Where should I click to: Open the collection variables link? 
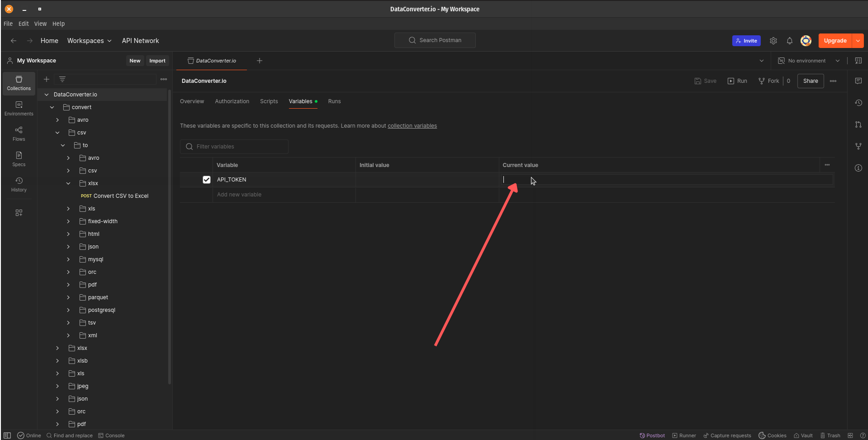coord(412,126)
